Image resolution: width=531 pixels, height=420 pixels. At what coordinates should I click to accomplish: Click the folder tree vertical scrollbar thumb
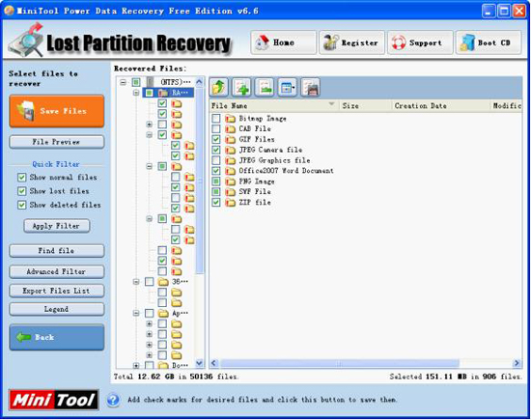click(200, 182)
